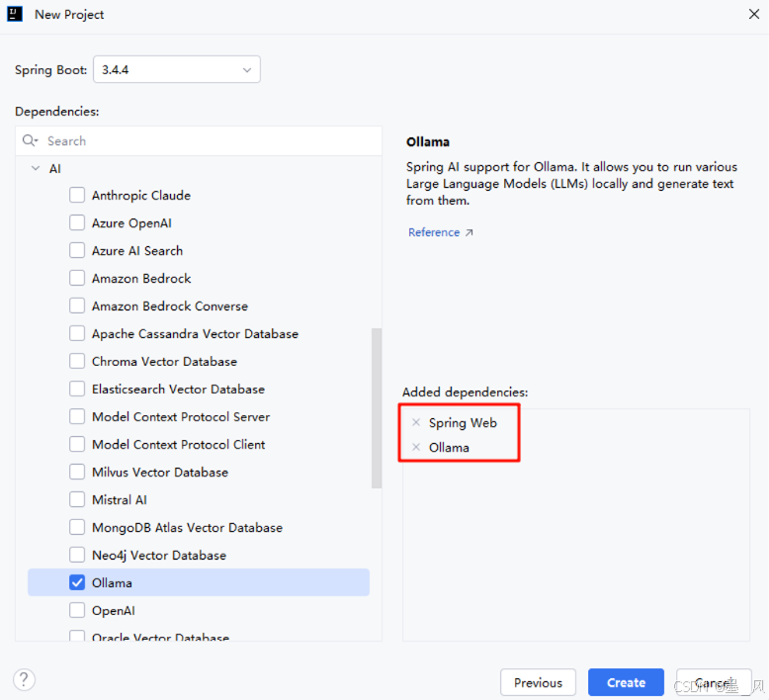Go back with the Previous button
Viewport: 769px width, 700px height.
tap(538, 682)
